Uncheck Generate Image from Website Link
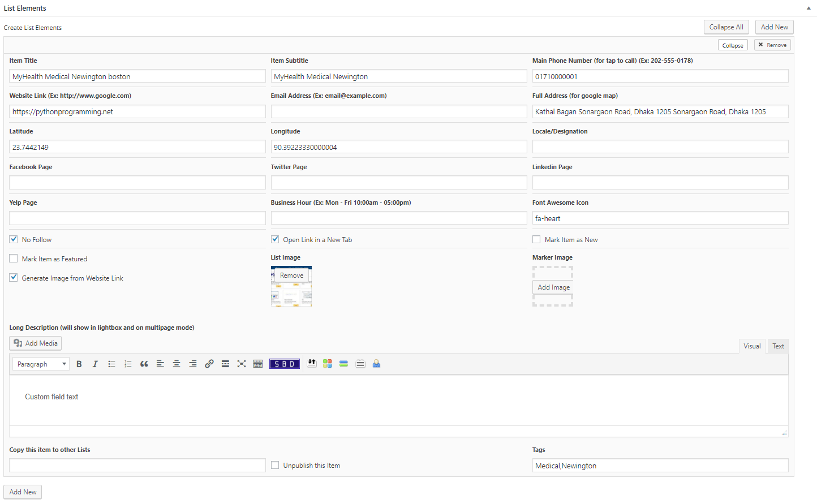The height and width of the screenshot is (504, 817). [x=14, y=278]
